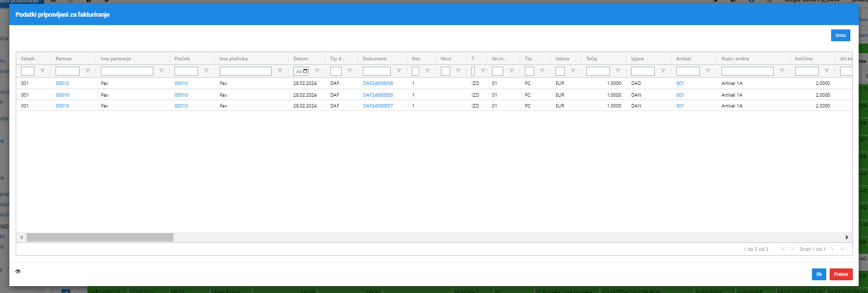Focus the Ime partnerja filter input

point(127,71)
